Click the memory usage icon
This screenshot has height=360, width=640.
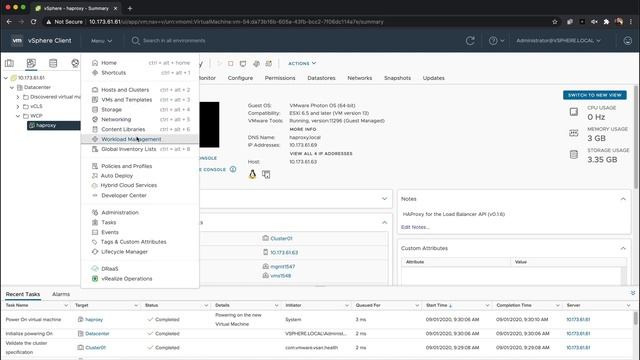(x=573, y=133)
